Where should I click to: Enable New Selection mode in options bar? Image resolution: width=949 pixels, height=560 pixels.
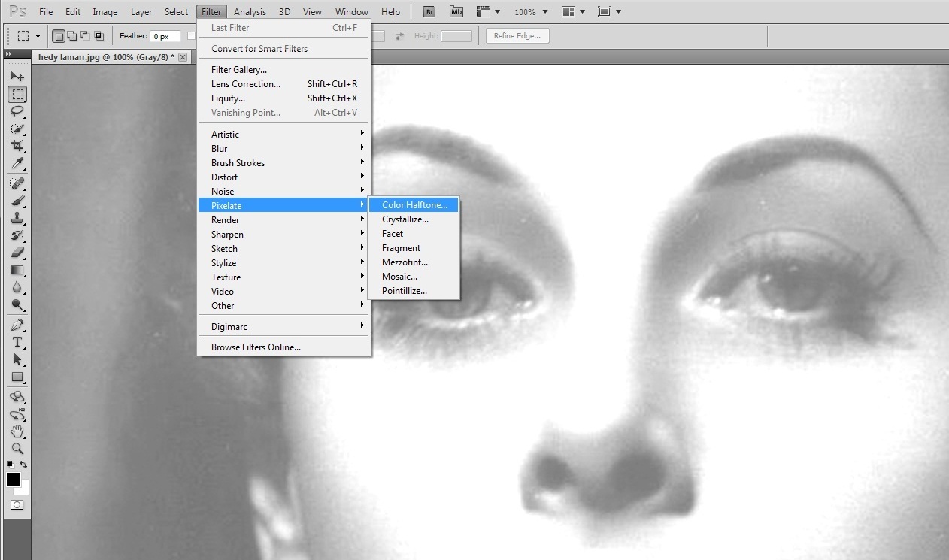(59, 36)
